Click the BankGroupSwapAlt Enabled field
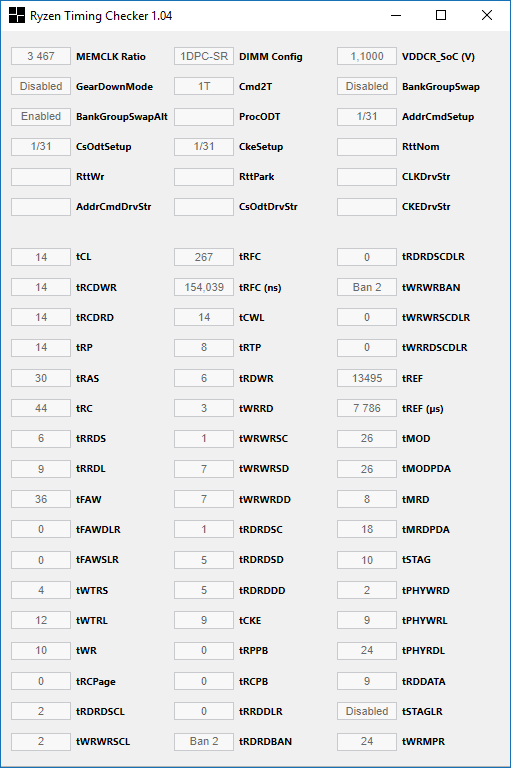Viewport: 511px width, 768px height. point(41,117)
